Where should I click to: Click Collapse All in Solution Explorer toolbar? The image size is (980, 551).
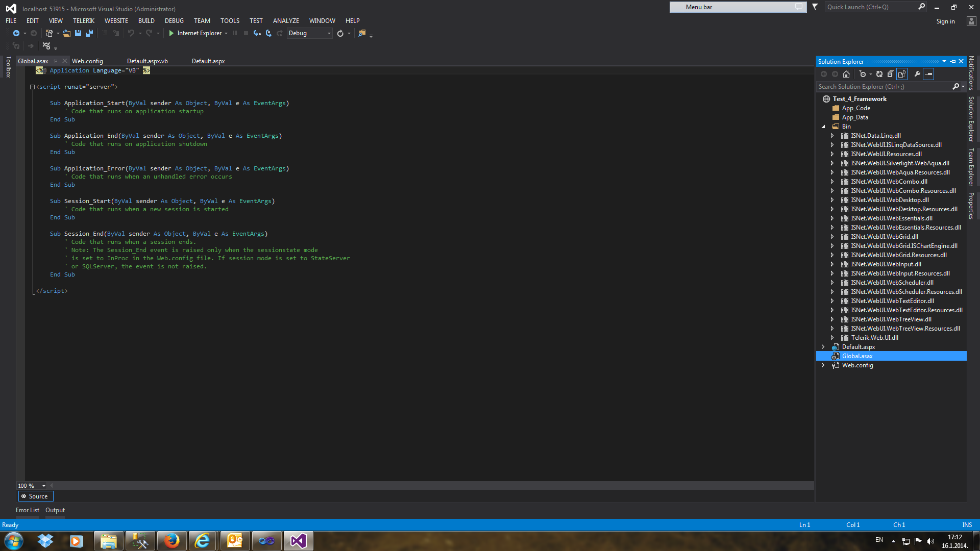[x=891, y=74]
